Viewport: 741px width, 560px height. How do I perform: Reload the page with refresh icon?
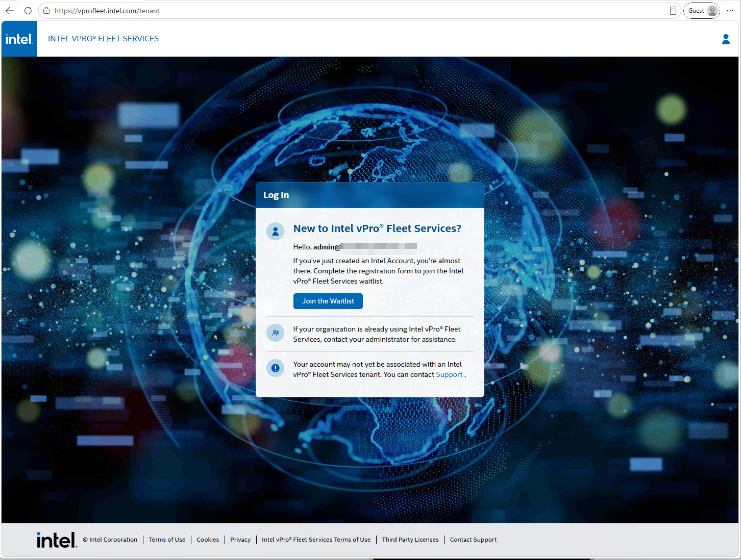coord(28,11)
